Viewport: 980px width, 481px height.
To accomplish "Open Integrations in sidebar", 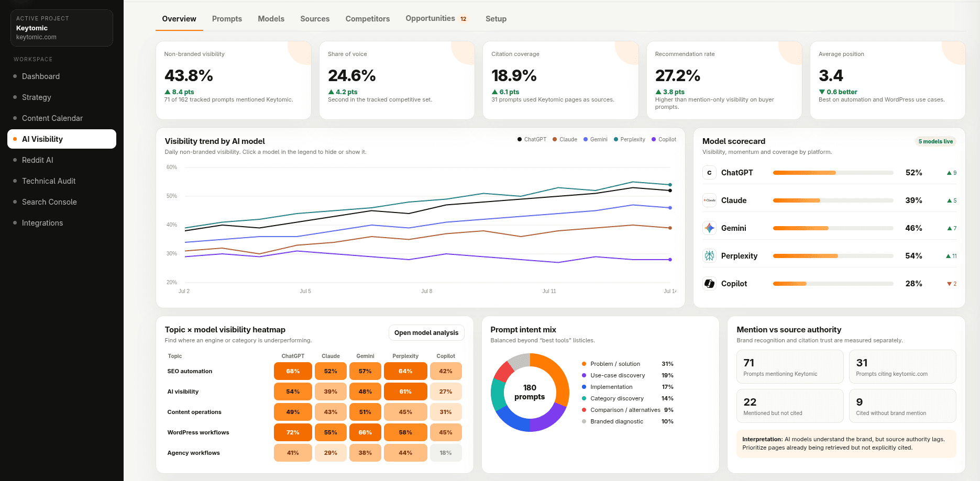I will 62,223.
